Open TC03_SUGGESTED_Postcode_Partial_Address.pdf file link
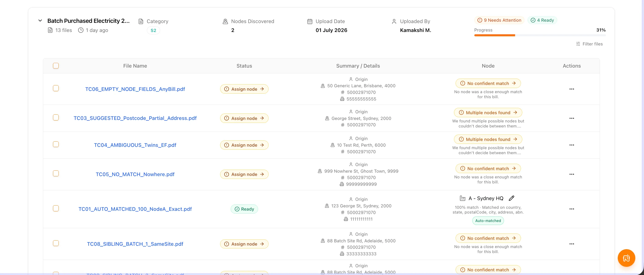The image size is (644, 275). 135,118
